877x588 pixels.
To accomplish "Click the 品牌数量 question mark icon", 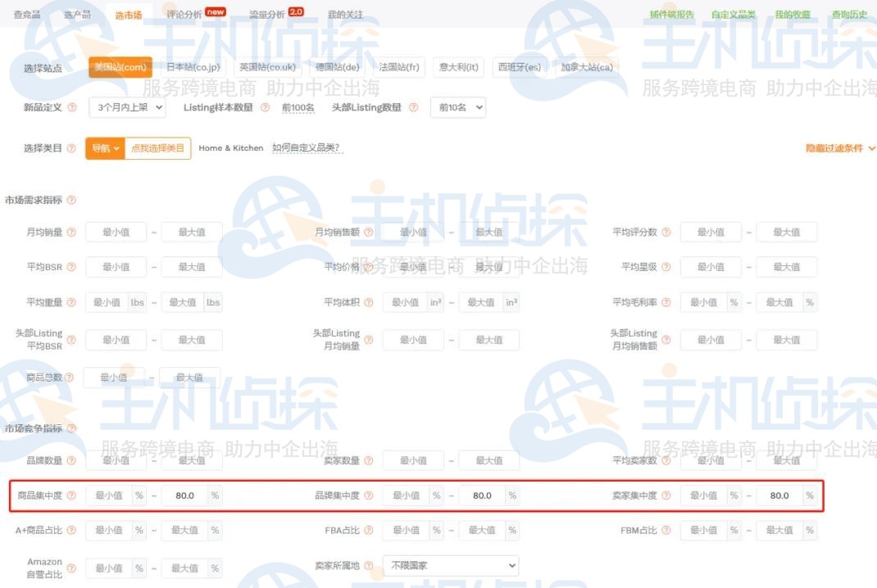I will coord(71,460).
